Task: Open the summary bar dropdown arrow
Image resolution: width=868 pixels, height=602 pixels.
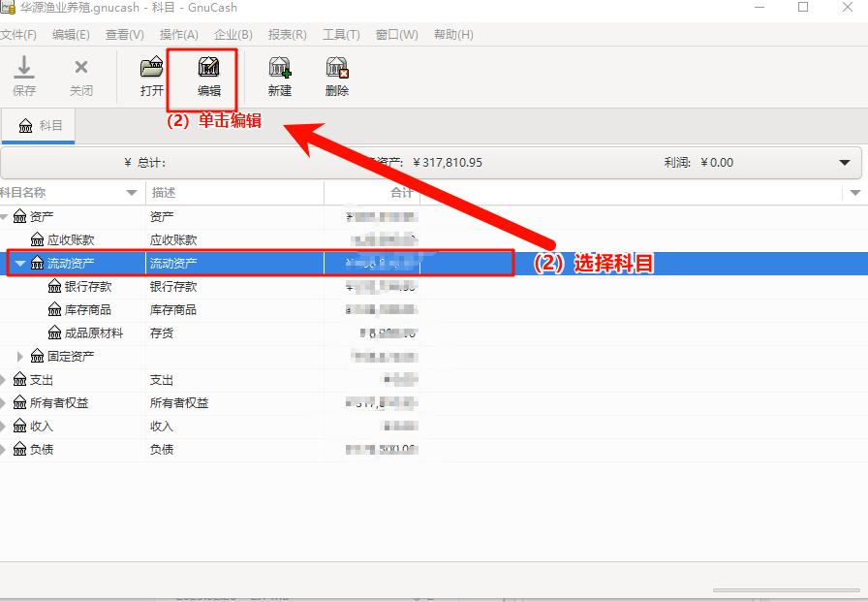Action: click(x=844, y=163)
